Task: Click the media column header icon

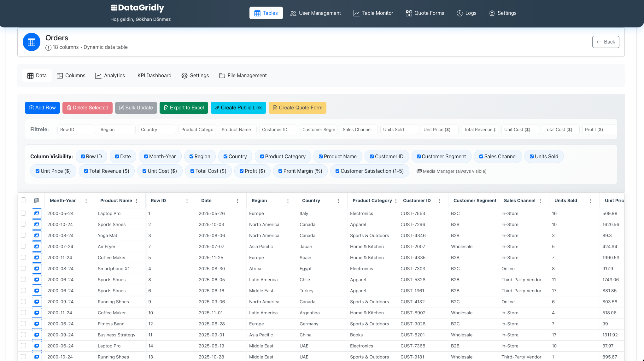Action: click(x=36, y=200)
